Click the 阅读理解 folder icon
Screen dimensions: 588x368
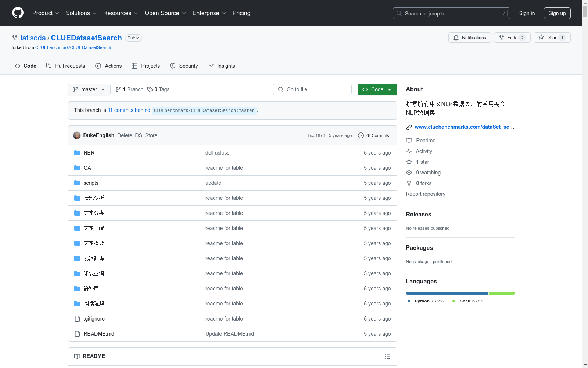(x=77, y=304)
